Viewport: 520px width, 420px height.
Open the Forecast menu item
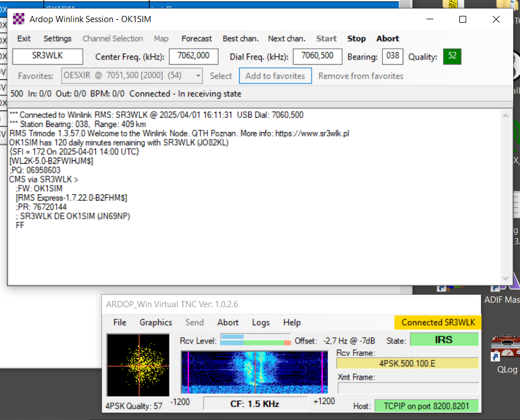point(197,39)
